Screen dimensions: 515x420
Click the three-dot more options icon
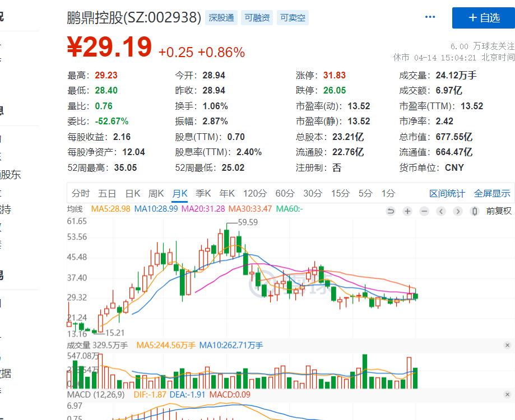(x=430, y=17)
